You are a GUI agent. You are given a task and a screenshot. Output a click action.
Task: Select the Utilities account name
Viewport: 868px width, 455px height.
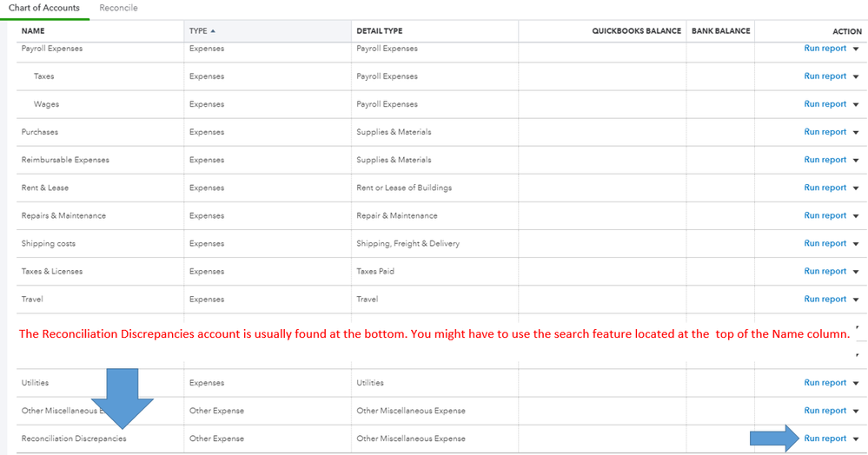click(x=35, y=382)
